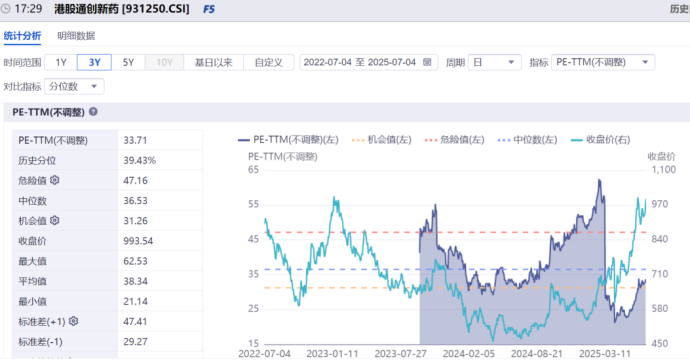Select the 5Y time range
690x360 pixels.
[x=128, y=62]
